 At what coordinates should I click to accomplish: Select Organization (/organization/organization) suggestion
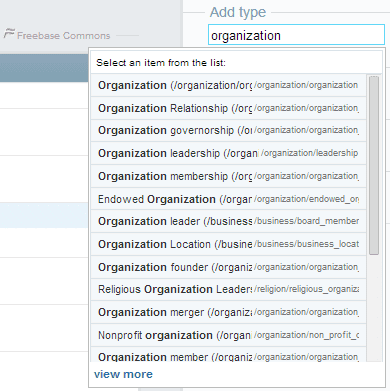[x=228, y=85]
